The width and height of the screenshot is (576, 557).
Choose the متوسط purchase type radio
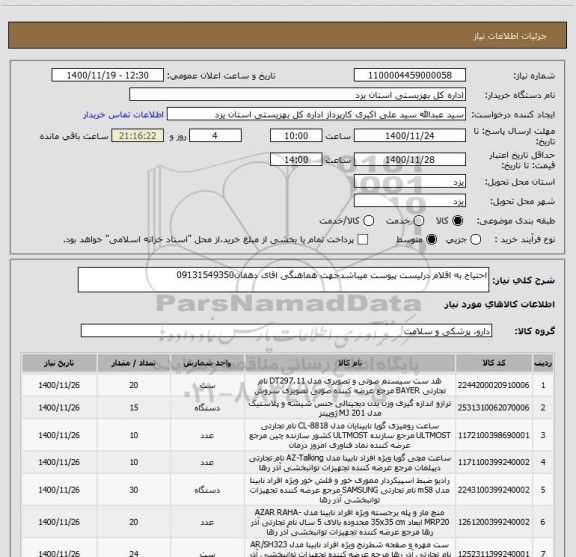point(431,240)
